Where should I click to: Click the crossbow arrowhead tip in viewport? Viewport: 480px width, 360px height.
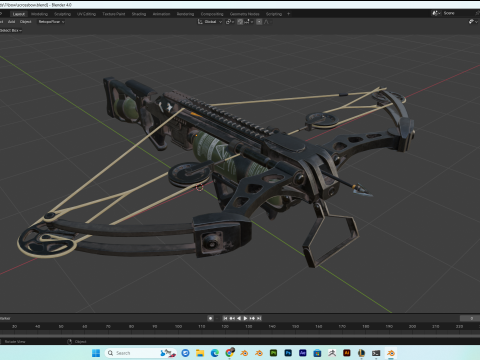pos(362,190)
